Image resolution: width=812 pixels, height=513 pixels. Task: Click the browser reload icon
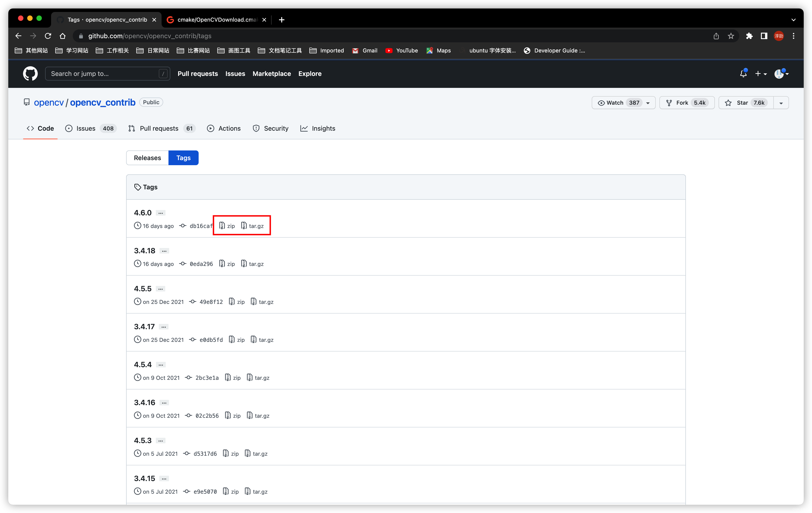pyautogui.click(x=48, y=36)
